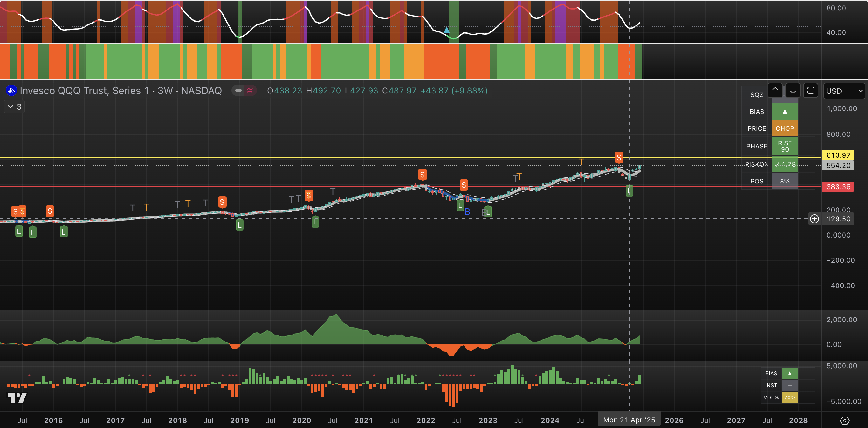This screenshot has height=428, width=868.
Task: Click the maximize pane icon
Action: coord(811,90)
